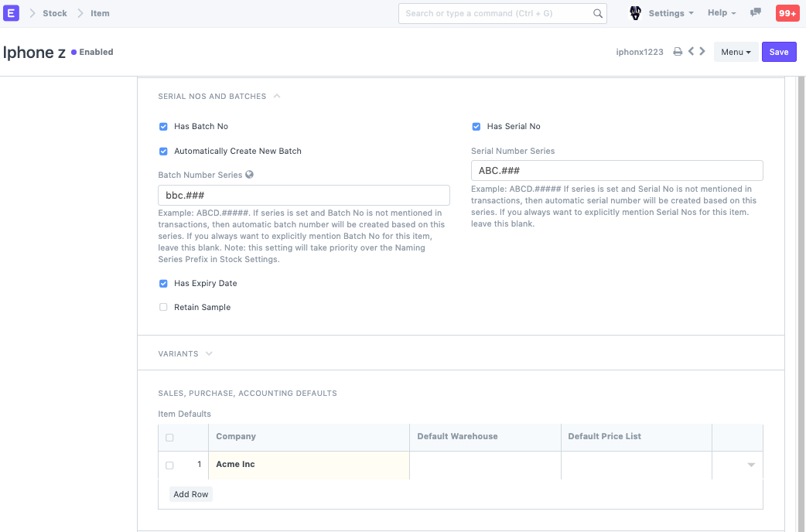Toggle Has Expiry Date checkbox
The height and width of the screenshot is (532, 806).
[163, 284]
